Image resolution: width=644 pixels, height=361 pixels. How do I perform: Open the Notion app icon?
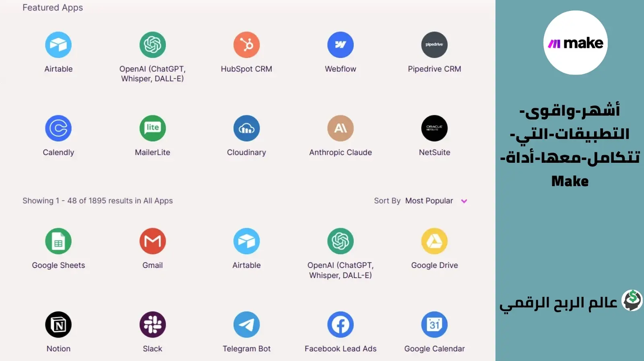point(58,324)
